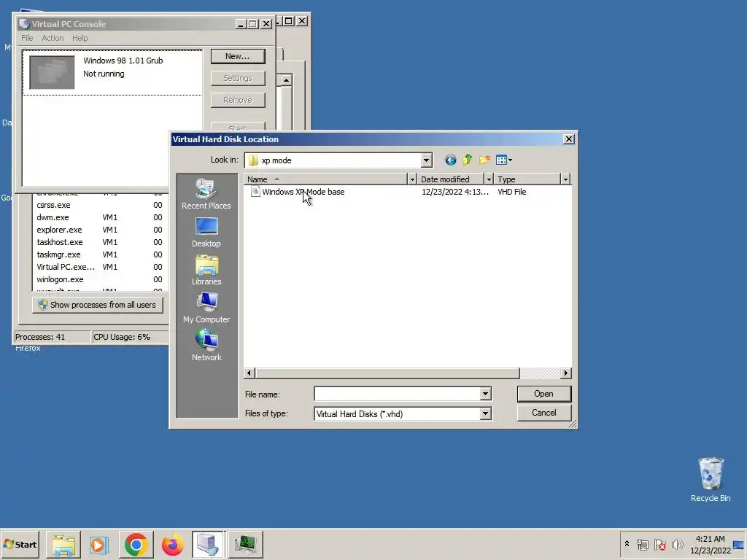
Task: Expand the File name combo dropdown
Action: pos(485,394)
